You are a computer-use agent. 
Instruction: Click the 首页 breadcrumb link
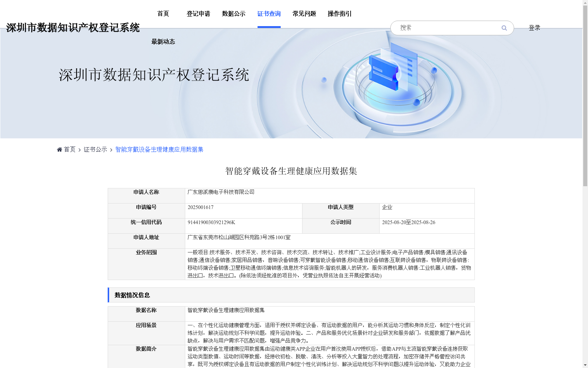click(x=69, y=149)
